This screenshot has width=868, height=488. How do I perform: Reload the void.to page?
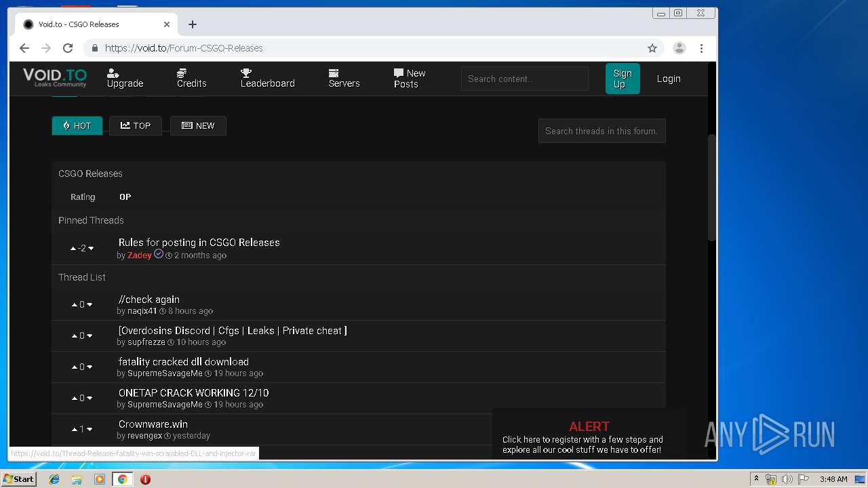click(x=68, y=48)
